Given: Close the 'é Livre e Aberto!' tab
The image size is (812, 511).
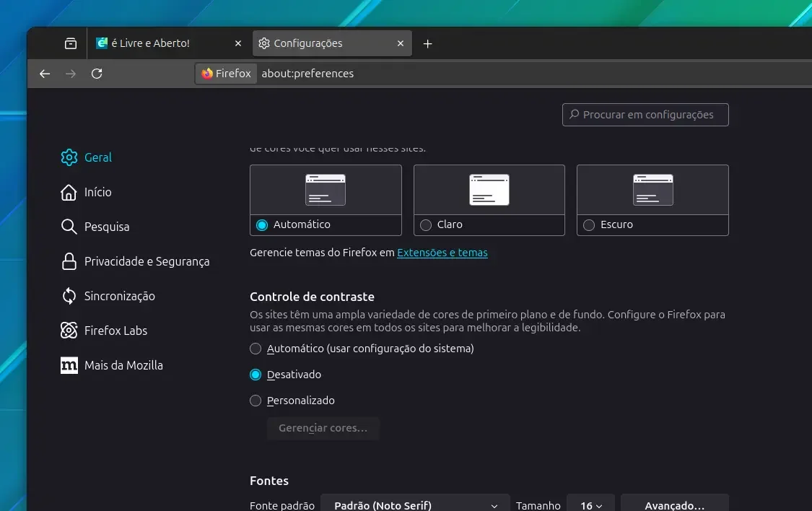Looking at the screenshot, I should (238, 43).
